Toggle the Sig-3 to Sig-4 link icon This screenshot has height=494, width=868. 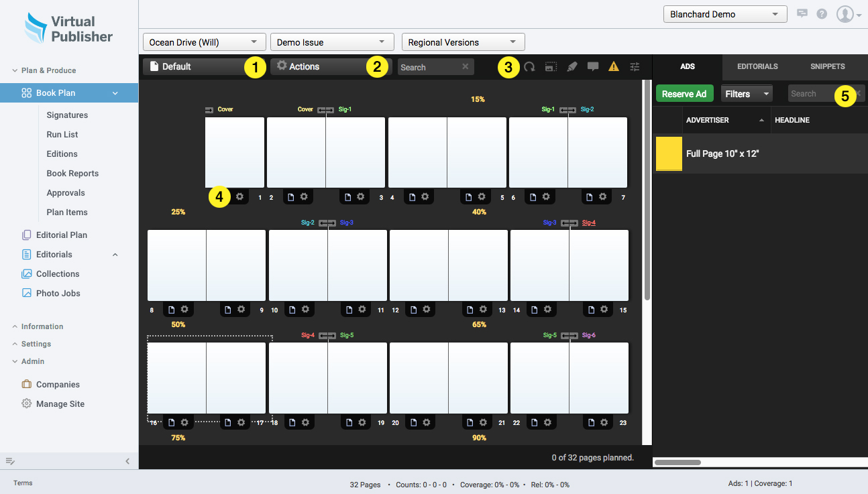pyautogui.click(x=569, y=223)
